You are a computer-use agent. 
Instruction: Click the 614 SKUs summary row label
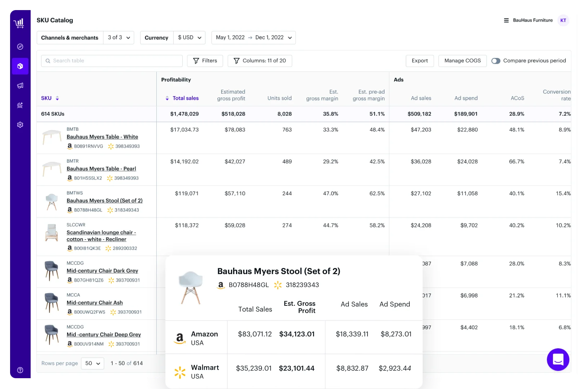[53, 114]
